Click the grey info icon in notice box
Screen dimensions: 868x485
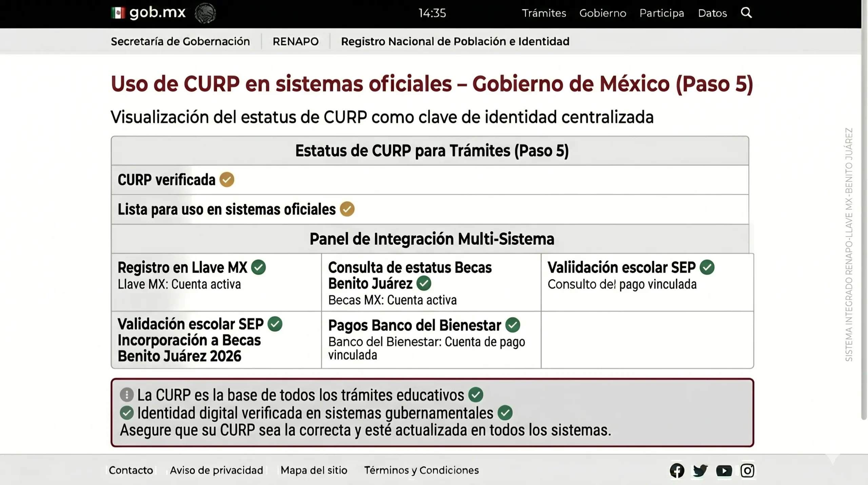[x=126, y=395]
